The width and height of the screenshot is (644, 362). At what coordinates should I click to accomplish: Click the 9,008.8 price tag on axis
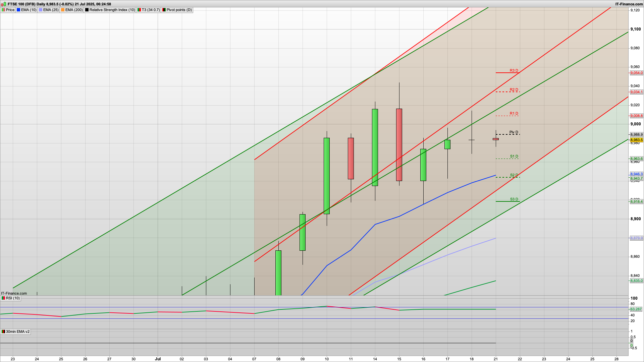[636, 116]
